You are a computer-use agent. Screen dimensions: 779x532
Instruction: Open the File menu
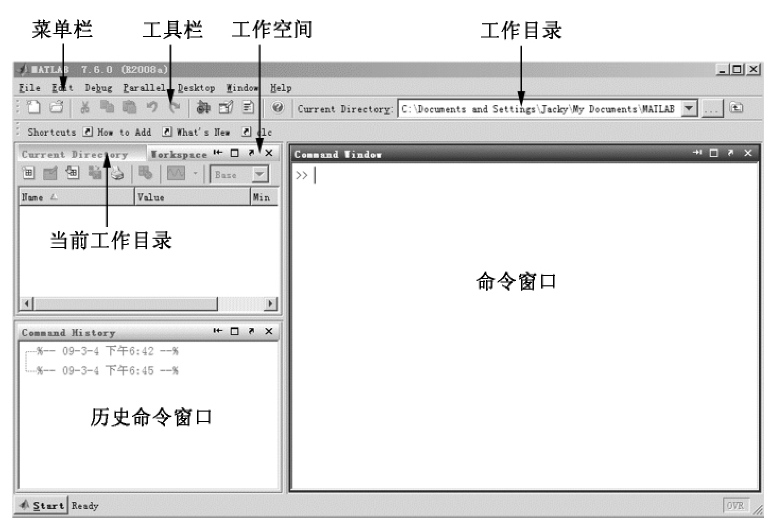tap(30, 88)
